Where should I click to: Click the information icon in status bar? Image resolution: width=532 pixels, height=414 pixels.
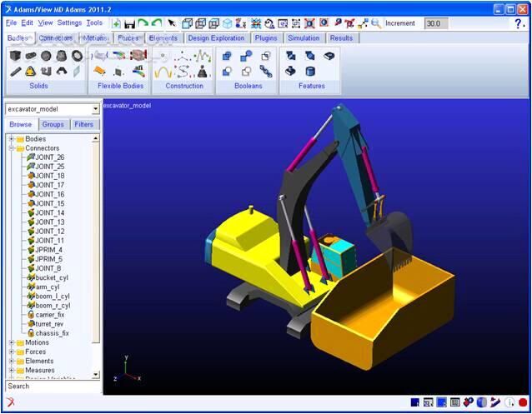tap(509, 402)
